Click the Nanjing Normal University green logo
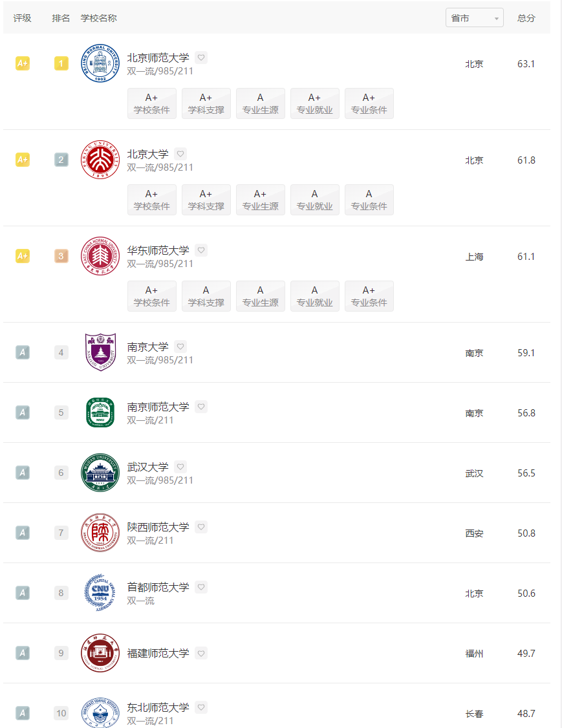562x728 pixels. (100, 412)
